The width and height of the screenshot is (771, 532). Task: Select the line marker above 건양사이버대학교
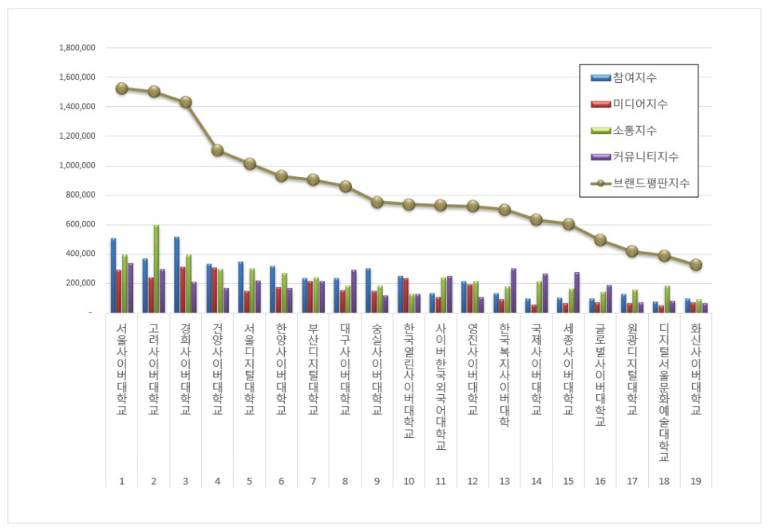click(217, 150)
